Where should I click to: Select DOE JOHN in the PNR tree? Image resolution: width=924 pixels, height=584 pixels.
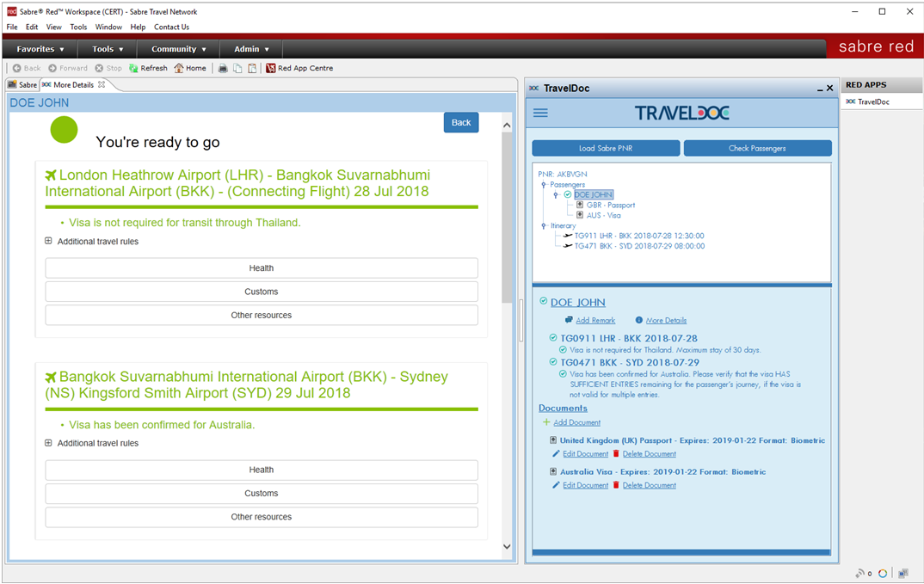coord(592,194)
